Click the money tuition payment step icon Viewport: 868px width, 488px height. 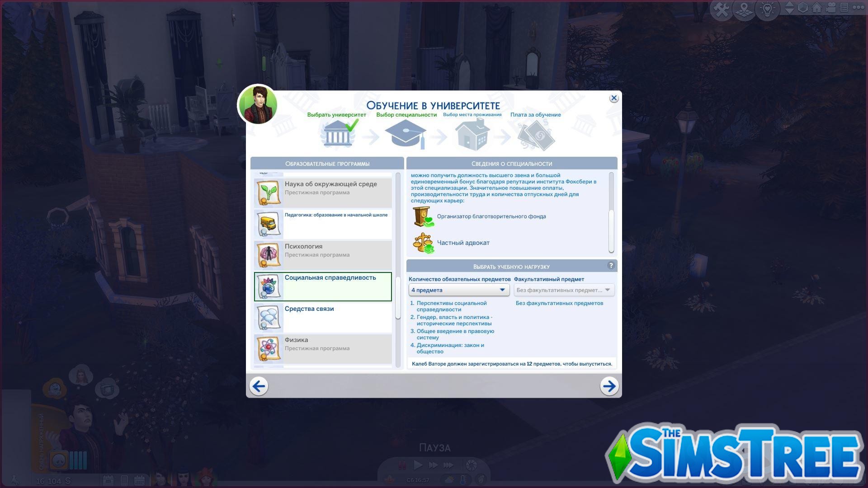536,136
